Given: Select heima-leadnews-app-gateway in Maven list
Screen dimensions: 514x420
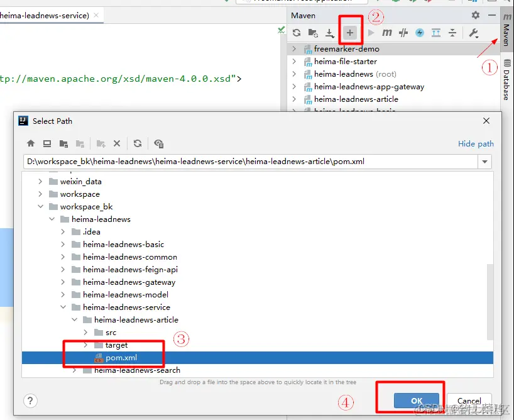Looking at the screenshot, I should coord(369,87).
